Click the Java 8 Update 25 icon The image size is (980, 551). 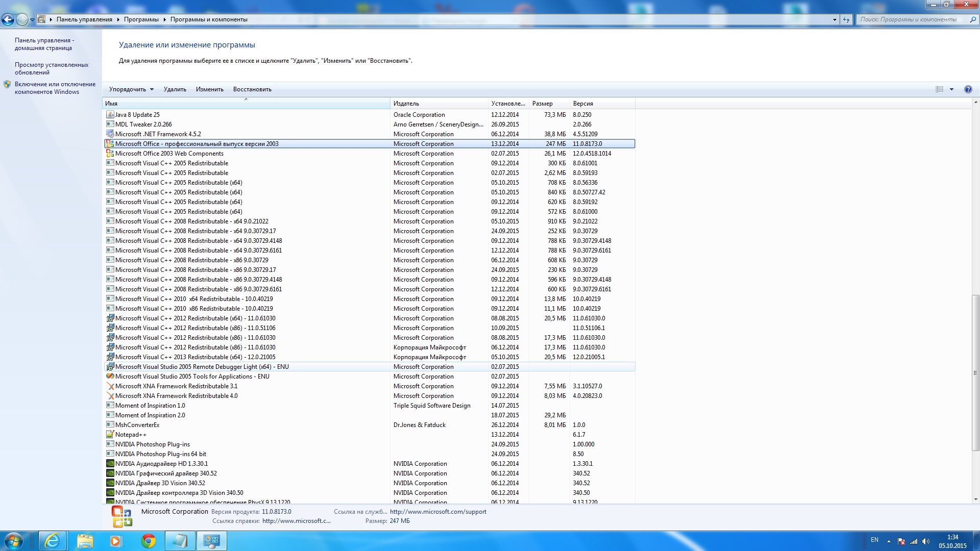[x=110, y=115]
